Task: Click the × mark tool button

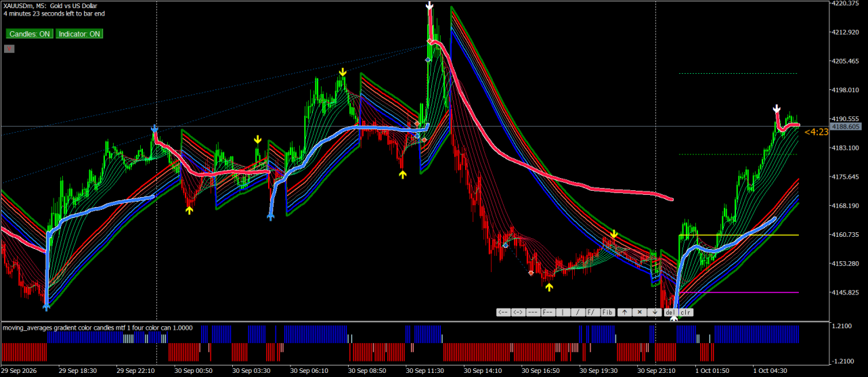Action: (639, 312)
